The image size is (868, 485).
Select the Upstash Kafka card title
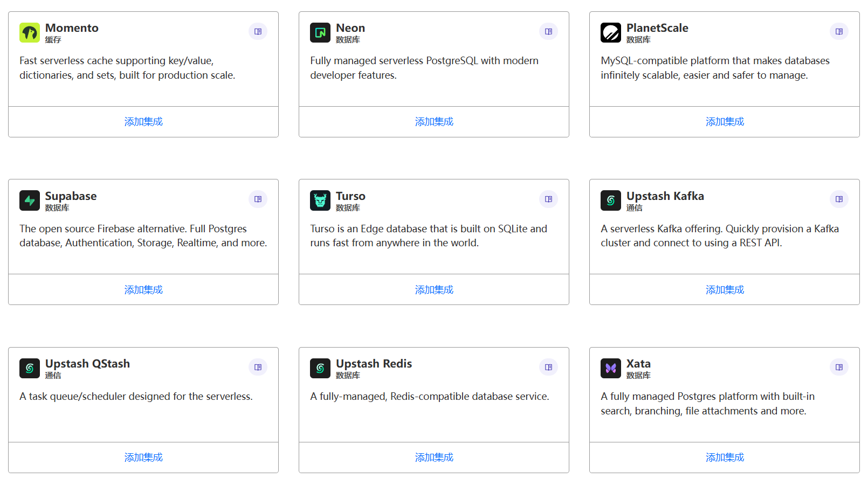coord(665,196)
